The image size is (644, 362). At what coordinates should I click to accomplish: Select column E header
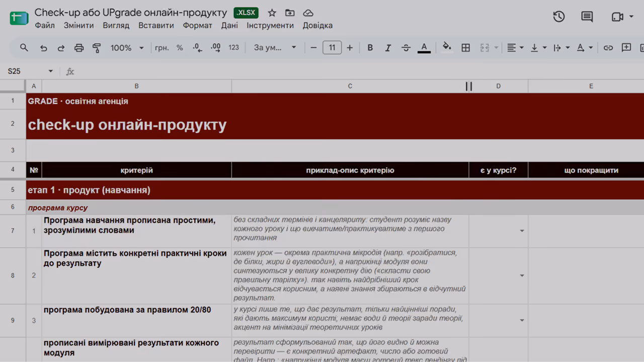click(x=586, y=86)
